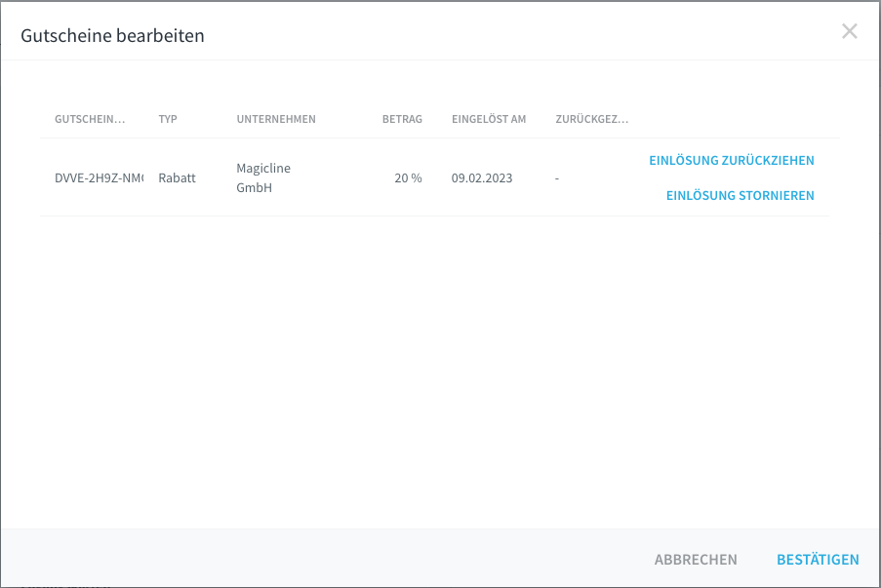Click the 20 % amount cell
The height and width of the screenshot is (588, 881).
click(x=408, y=178)
